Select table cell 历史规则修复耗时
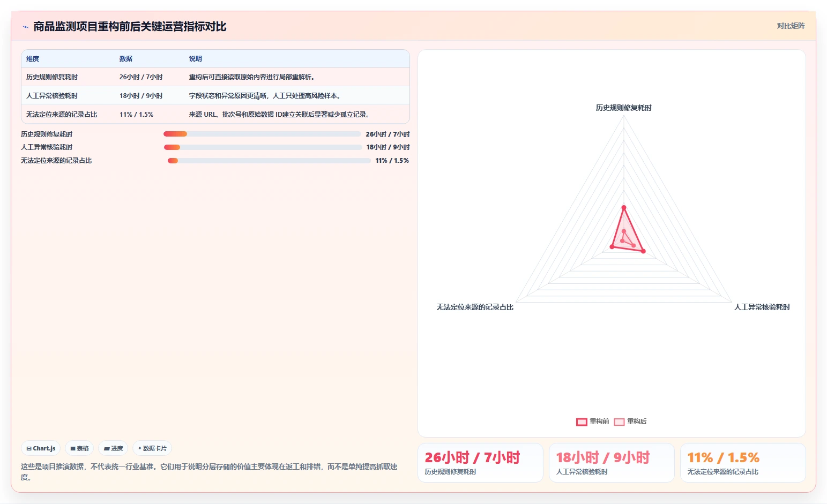 click(52, 77)
